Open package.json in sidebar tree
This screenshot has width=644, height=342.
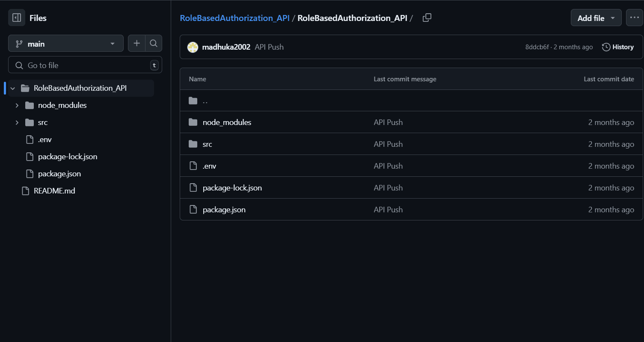(x=59, y=174)
